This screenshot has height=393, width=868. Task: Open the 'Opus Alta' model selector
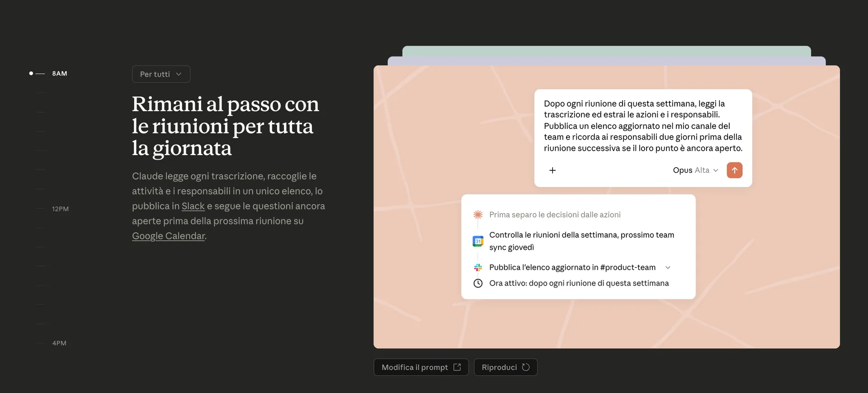click(695, 170)
